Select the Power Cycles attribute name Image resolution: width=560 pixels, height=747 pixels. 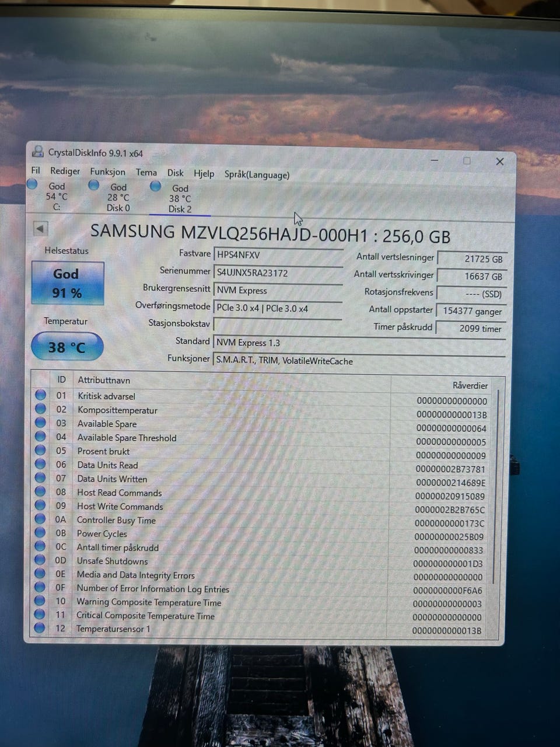(x=101, y=533)
